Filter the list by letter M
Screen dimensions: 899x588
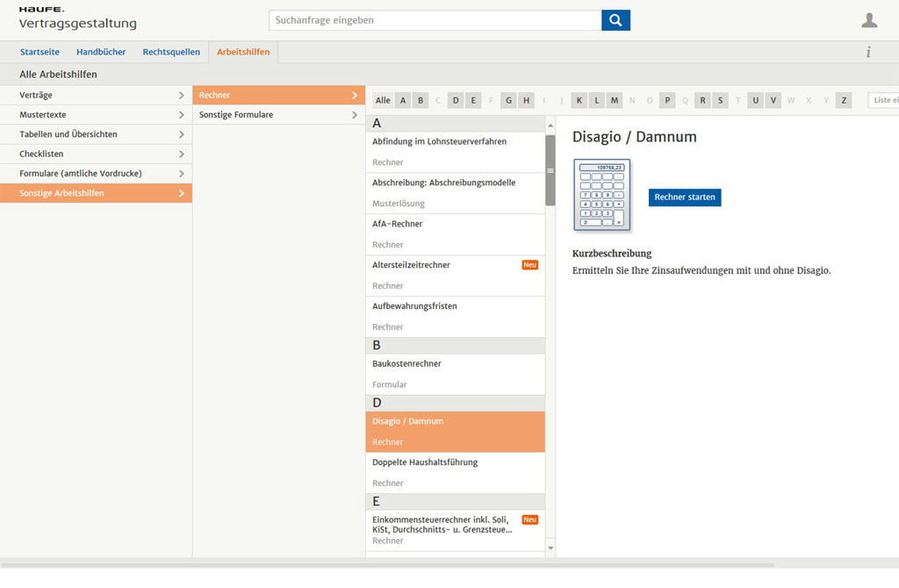[615, 100]
